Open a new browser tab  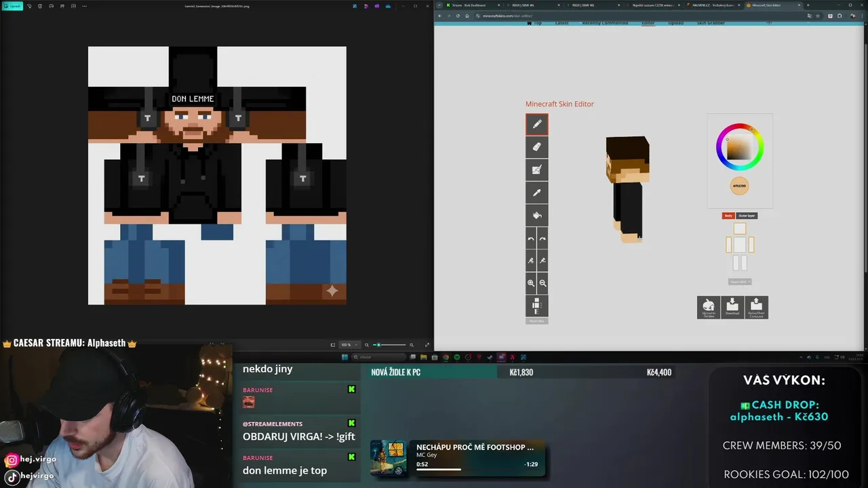808,5
